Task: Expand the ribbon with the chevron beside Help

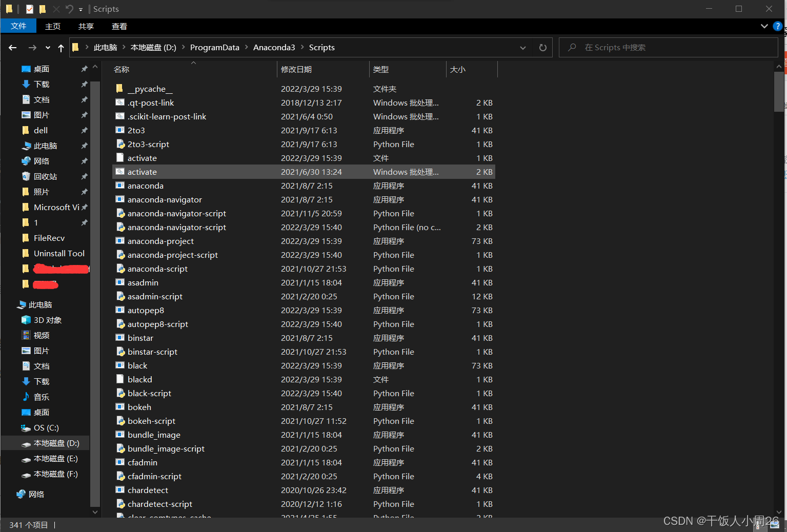Action: click(764, 26)
